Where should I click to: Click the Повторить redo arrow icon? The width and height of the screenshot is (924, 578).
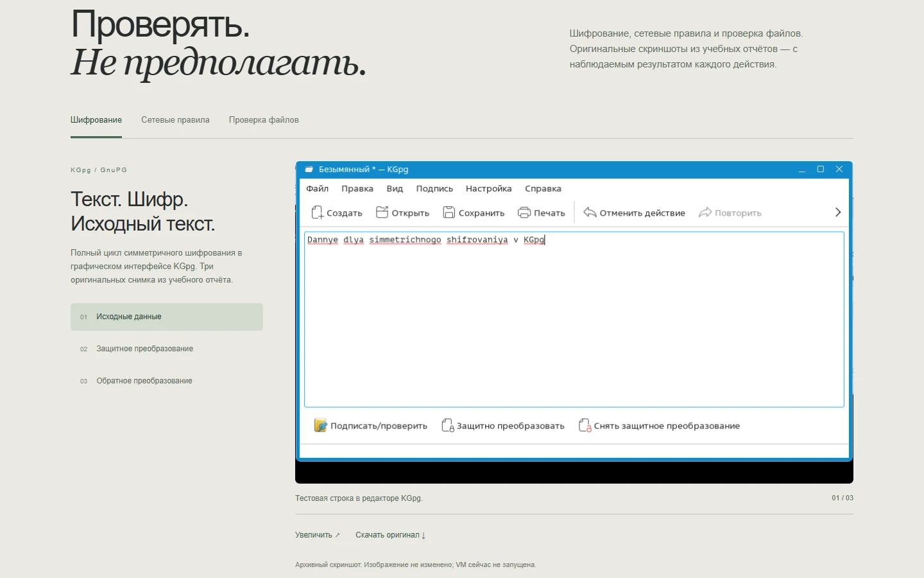tap(705, 213)
